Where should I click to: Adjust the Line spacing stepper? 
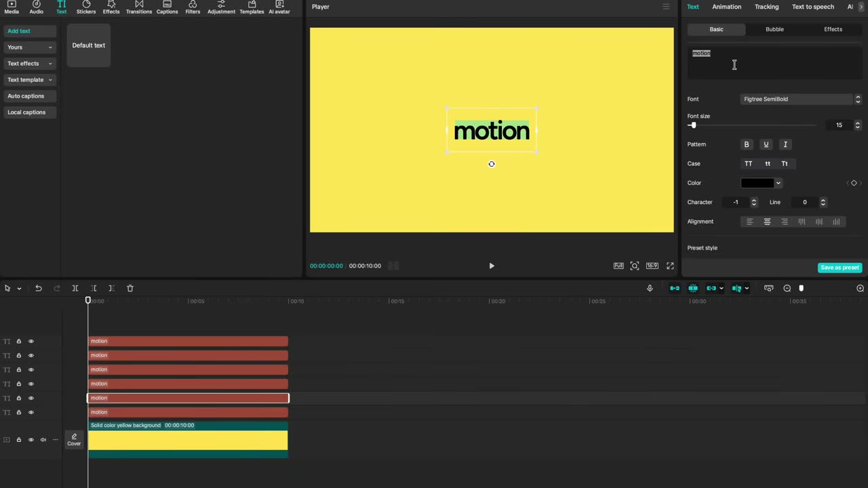tap(823, 202)
